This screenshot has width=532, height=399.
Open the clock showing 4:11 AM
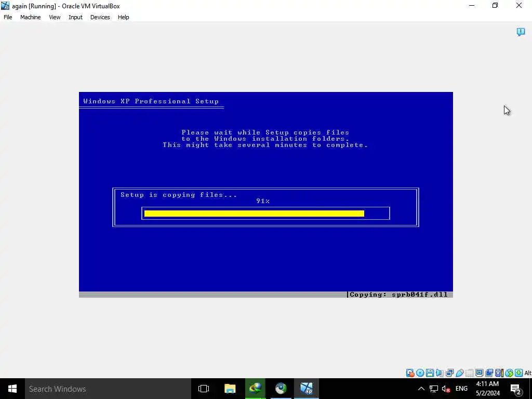487,389
